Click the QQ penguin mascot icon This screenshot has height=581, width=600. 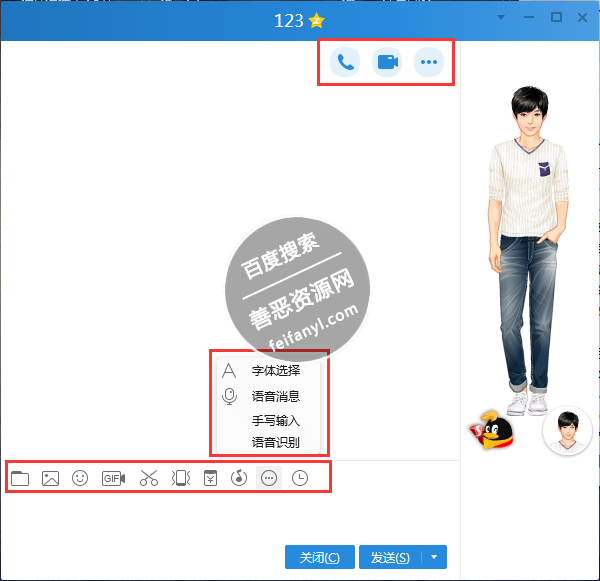tap(492, 431)
